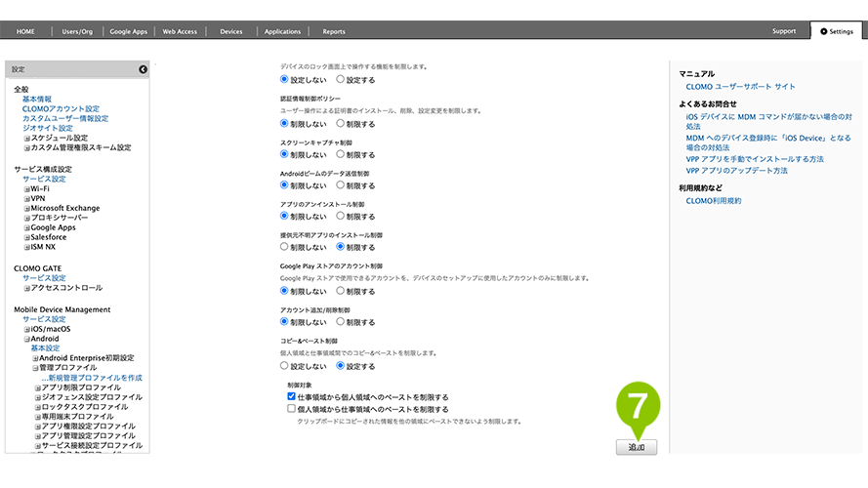Viewport: 868px width, 488px height.
Task: Open 基本情報 under 全般
Action: pos(36,99)
